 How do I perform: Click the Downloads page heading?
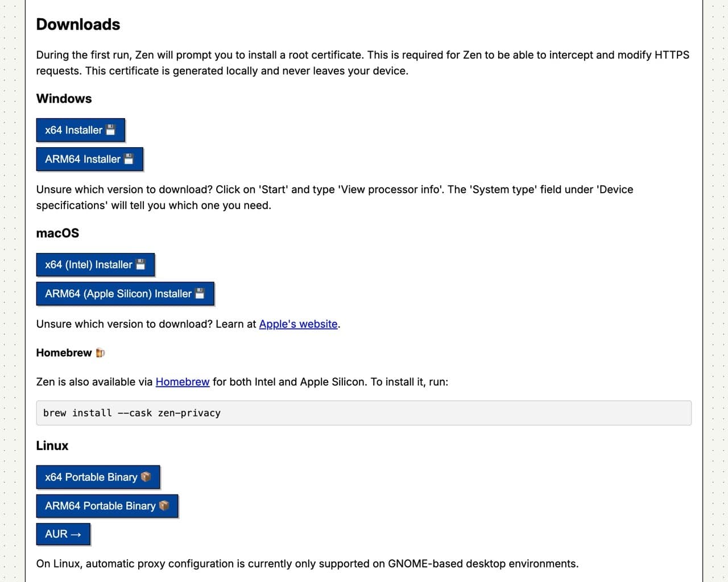[x=78, y=24]
